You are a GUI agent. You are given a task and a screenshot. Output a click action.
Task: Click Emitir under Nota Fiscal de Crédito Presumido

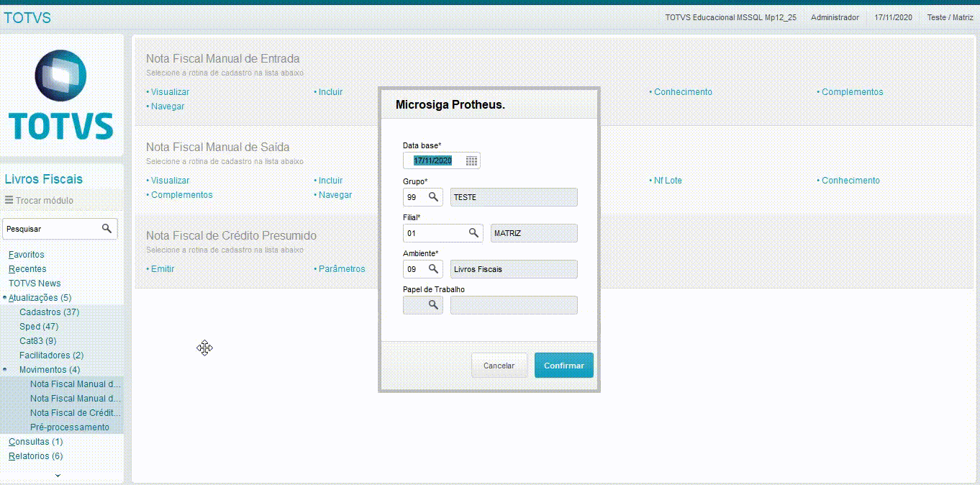162,268
